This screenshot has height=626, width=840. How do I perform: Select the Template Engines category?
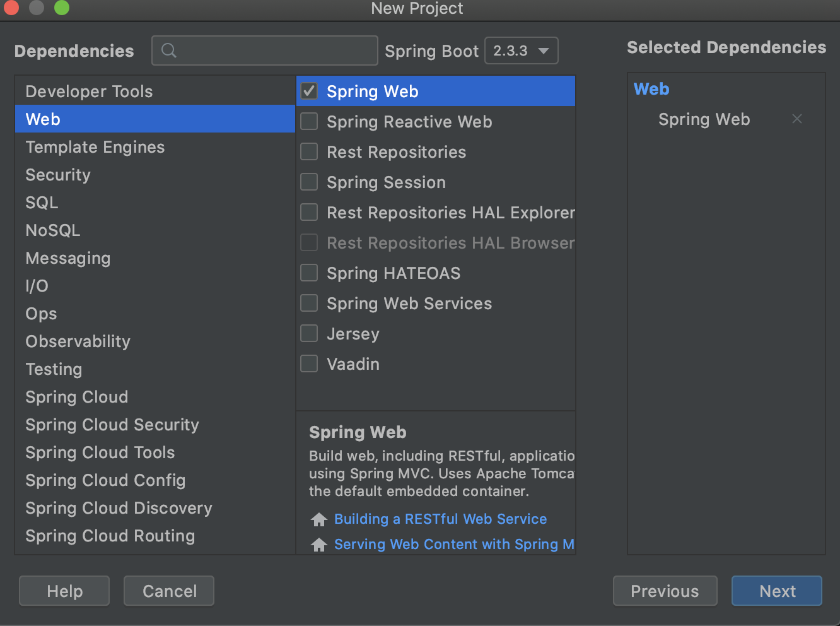(x=95, y=147)
